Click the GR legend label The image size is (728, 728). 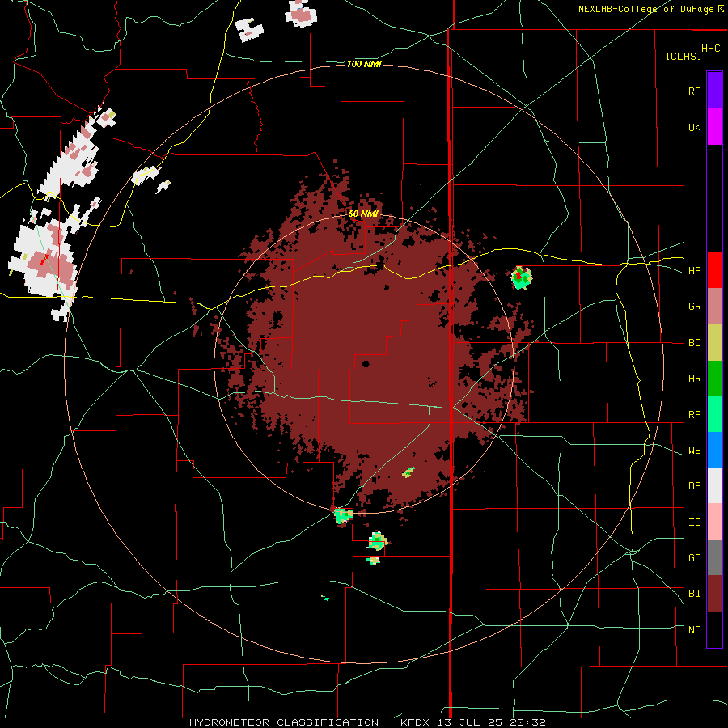695,307
